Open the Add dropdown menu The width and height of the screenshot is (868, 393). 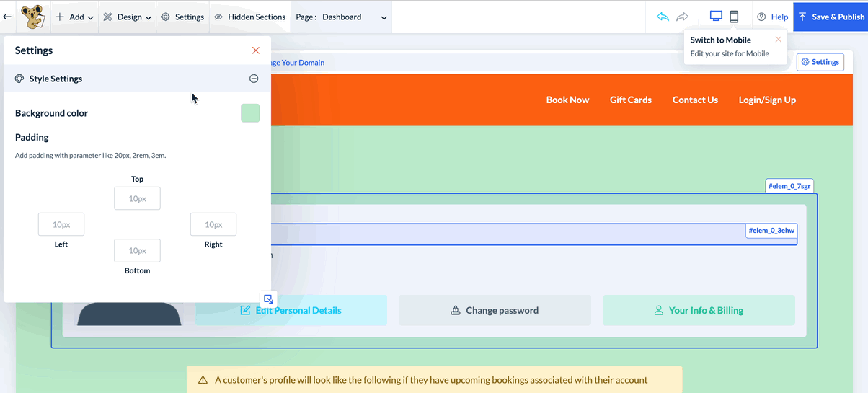[x=75, y=17]
